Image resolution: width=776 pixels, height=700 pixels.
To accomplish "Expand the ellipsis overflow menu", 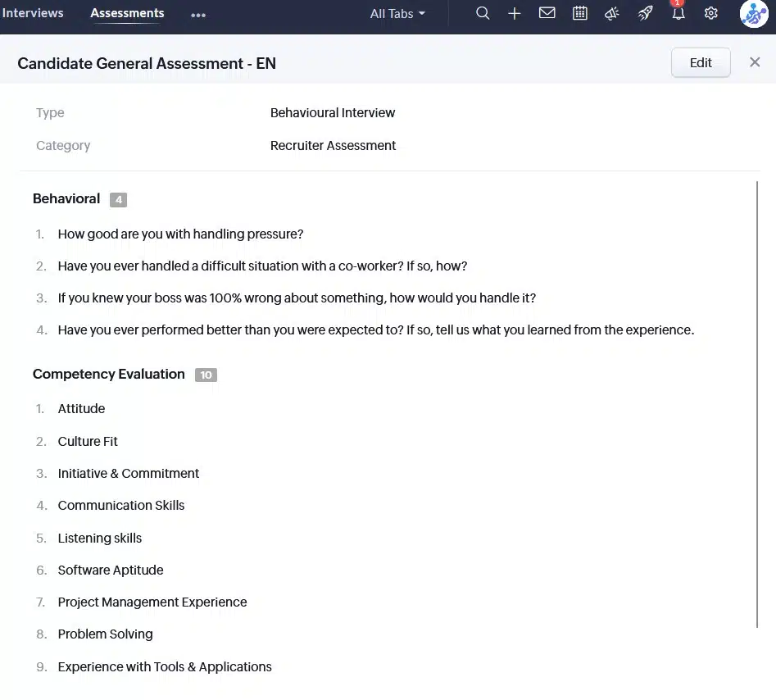I will point(198,13).
